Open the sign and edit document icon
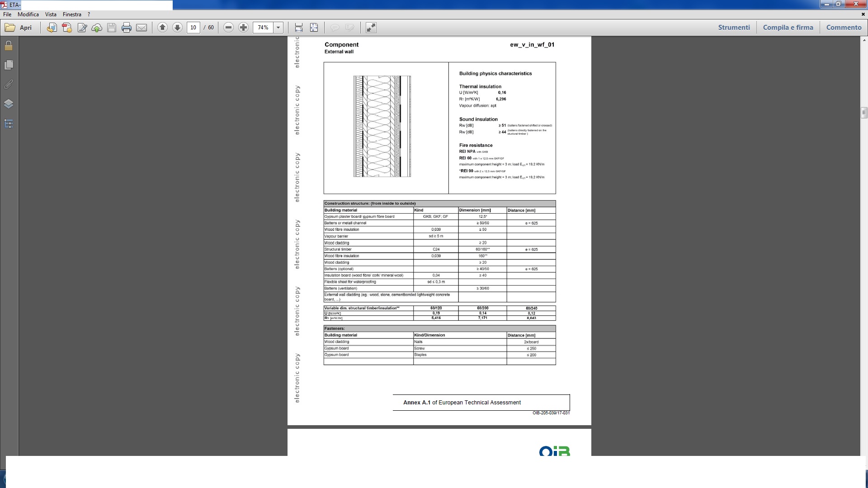 pos(82,28)
